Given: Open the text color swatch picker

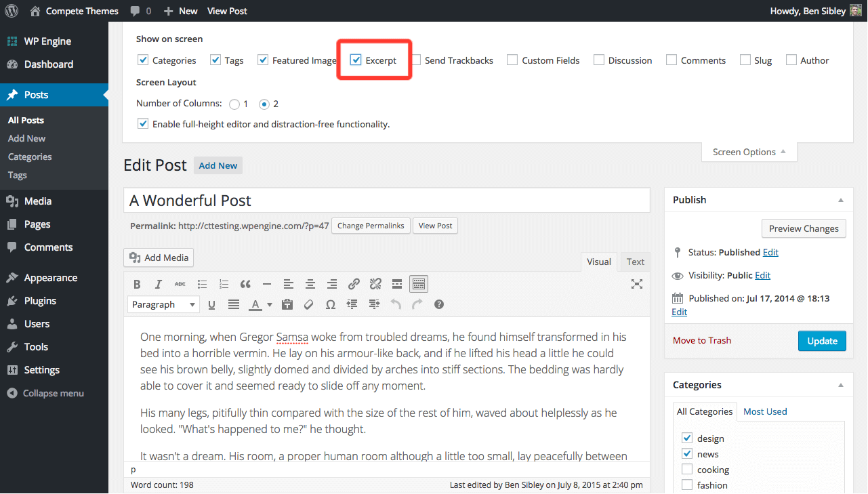Looking at the screenshot, I should [269, 304].
